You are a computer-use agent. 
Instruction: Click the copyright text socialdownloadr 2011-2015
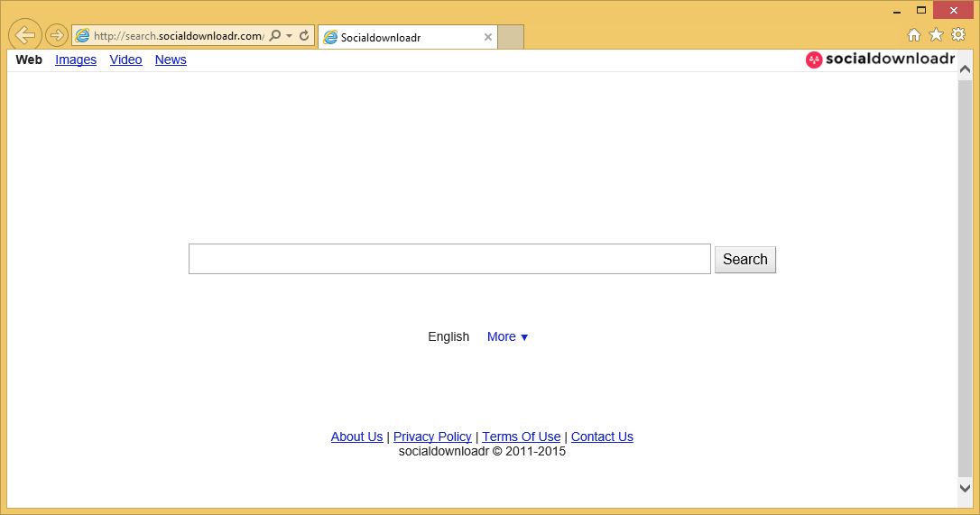(x=482, y=451)
